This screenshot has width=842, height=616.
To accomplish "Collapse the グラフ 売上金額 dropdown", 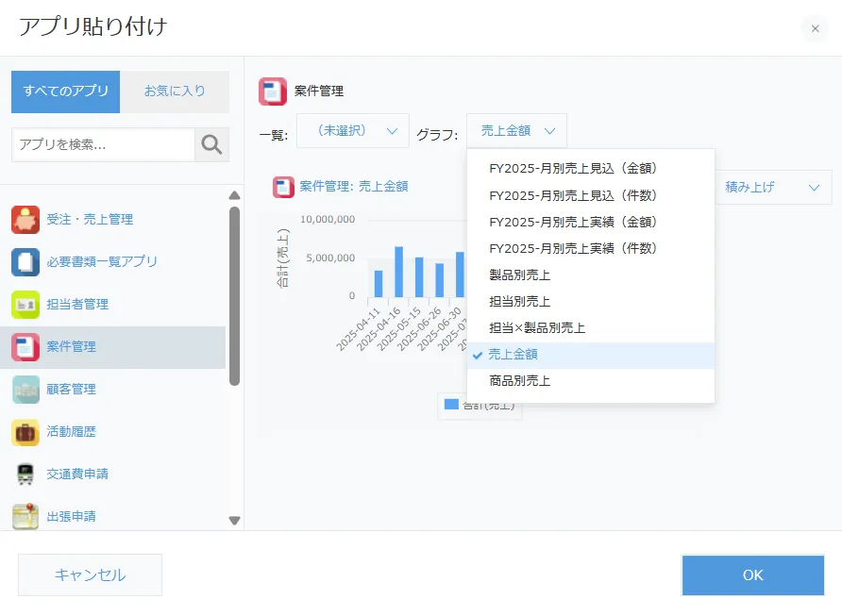I will click(516, 131).
